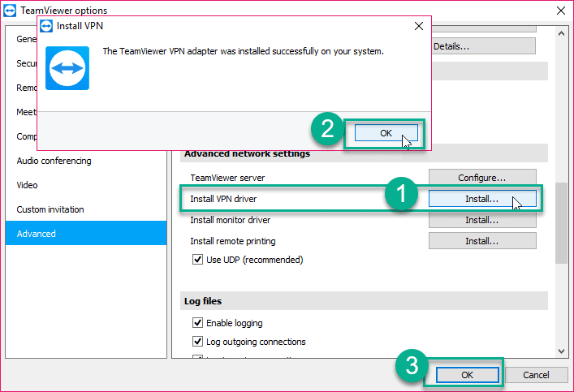
Task: Toggle Use UDP (recommended) checkbox
Action: pos(197,260)
